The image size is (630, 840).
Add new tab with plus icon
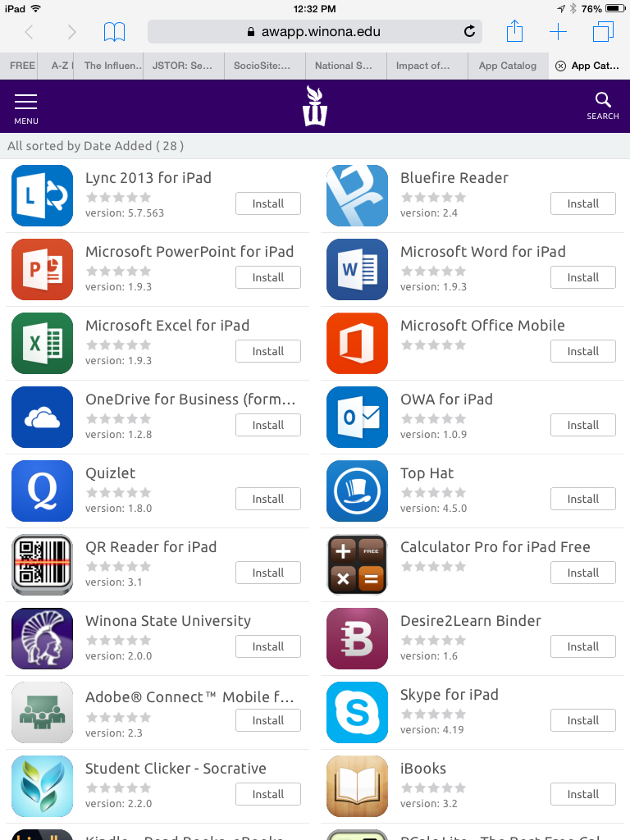(x=558, y=32)
